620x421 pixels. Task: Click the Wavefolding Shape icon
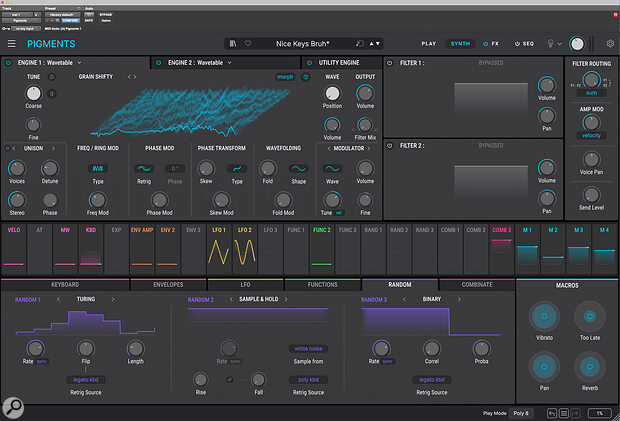298,169
